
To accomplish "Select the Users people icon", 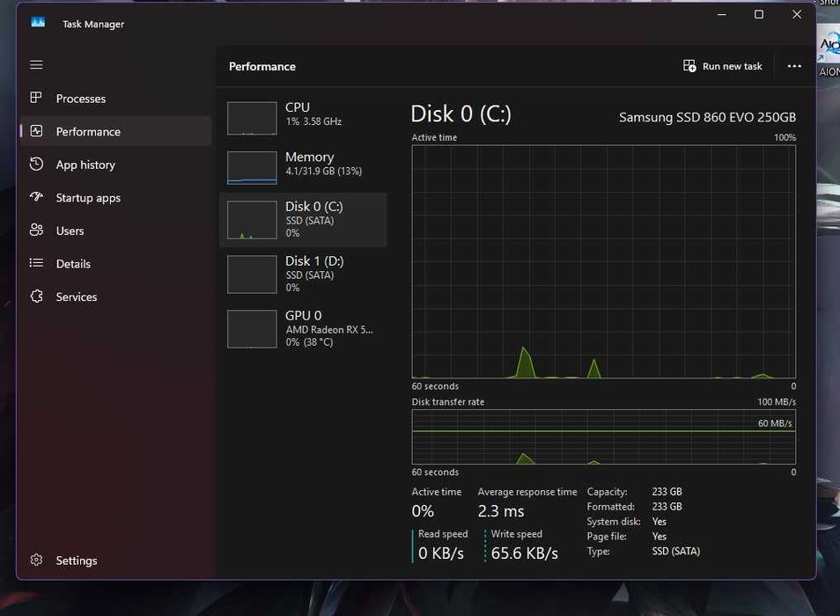I will pyautogui.click(x=36, y=231).
